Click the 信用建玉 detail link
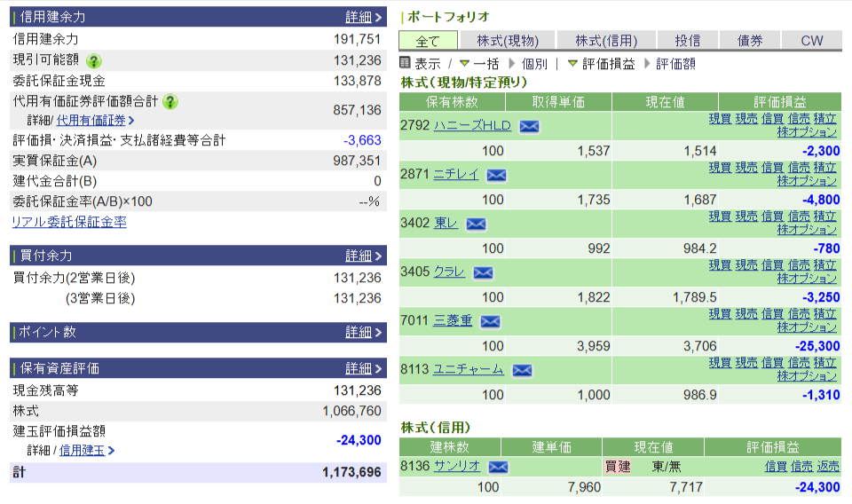The height and width of the screenshot is (504, 852). click(x=82, y=450)
